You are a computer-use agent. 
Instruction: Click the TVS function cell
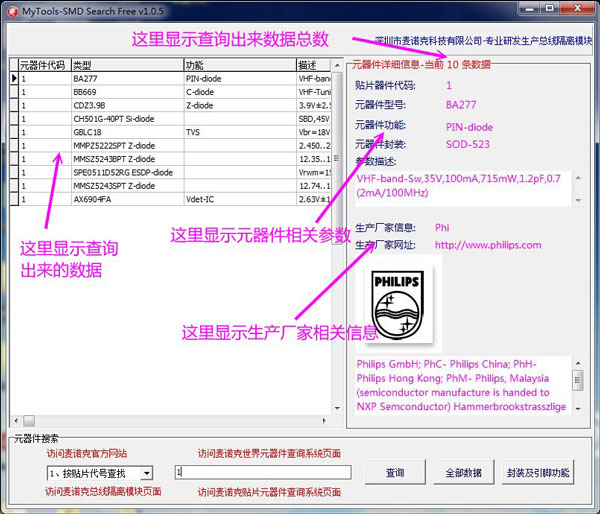click(x=240, y=132)
